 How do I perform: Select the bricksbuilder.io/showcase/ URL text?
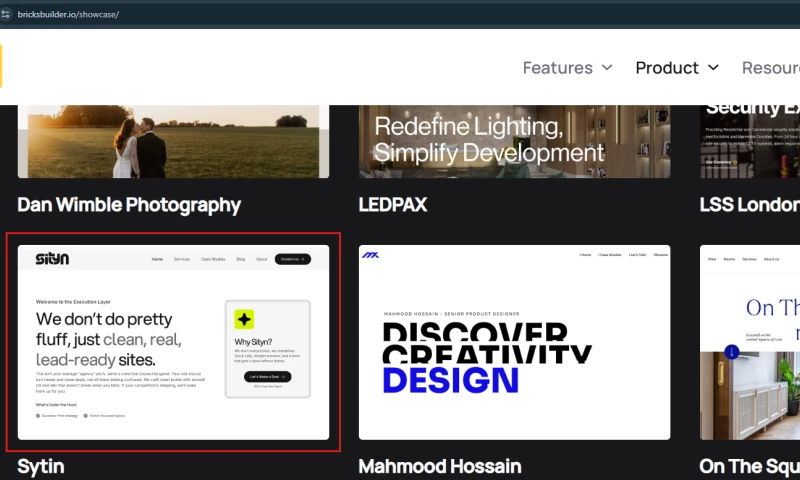pyautogui.click(x=68, y=14)
